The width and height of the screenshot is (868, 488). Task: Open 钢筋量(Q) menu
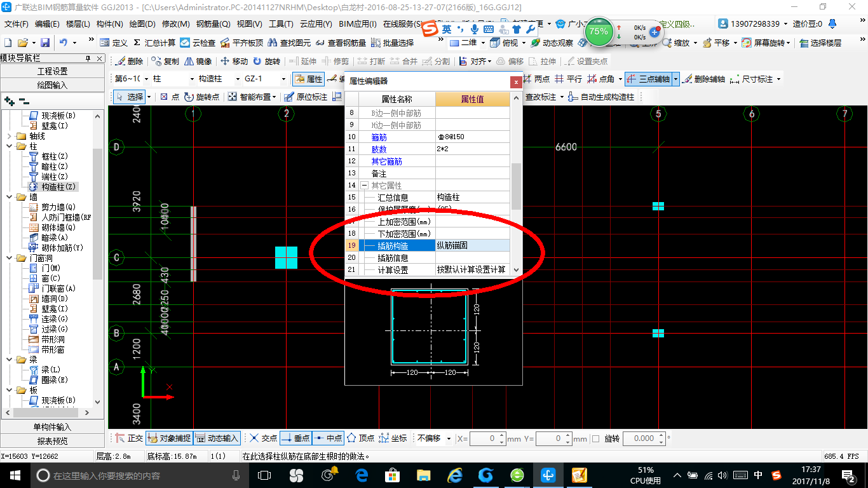(x=213, y=24)
